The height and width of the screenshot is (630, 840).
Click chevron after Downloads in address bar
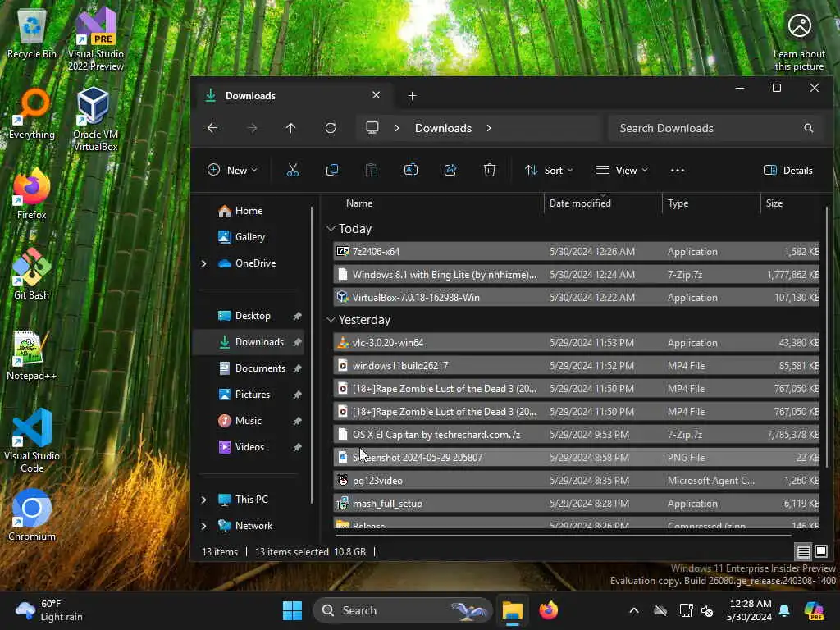pyautogui.click(x=489, y=128)
